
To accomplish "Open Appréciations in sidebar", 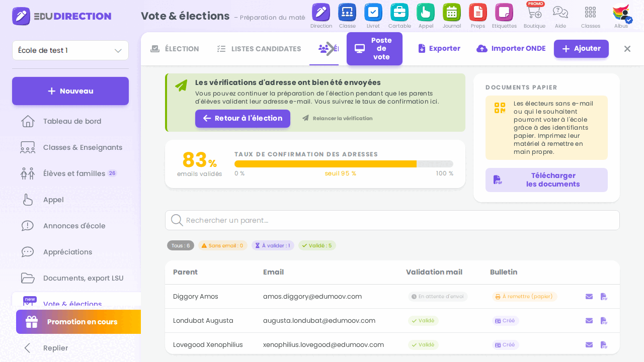I will [70, 252].
